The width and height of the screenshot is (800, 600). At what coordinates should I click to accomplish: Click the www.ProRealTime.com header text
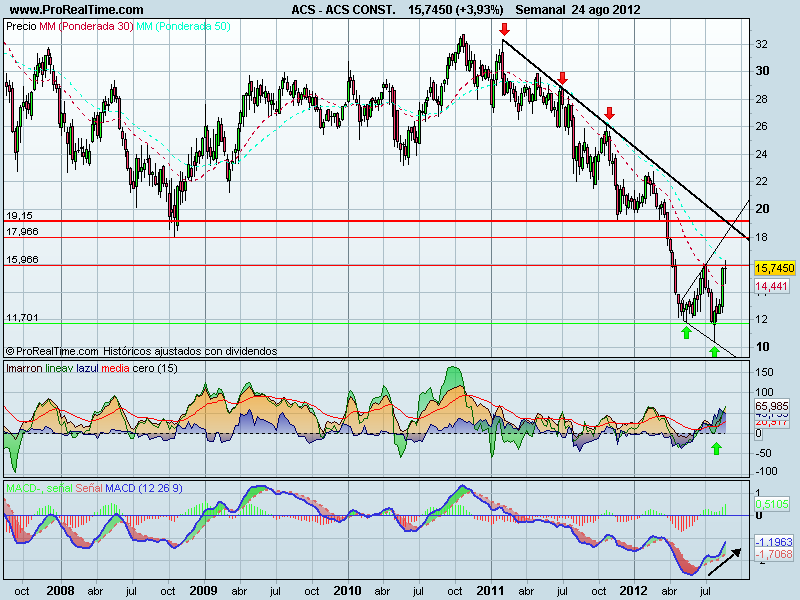(x=77, y=10)
